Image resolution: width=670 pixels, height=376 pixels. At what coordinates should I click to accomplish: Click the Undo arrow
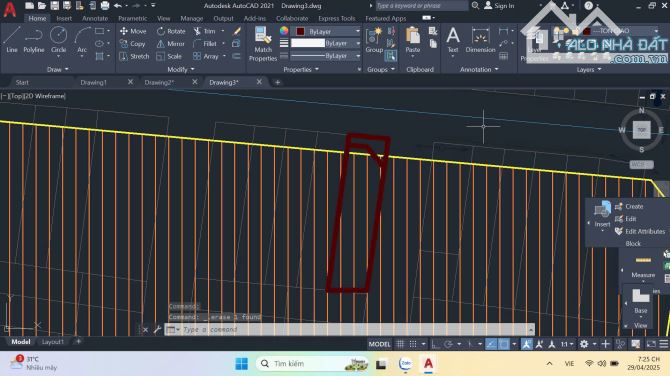pyautogui.click(x=118, y=6)
